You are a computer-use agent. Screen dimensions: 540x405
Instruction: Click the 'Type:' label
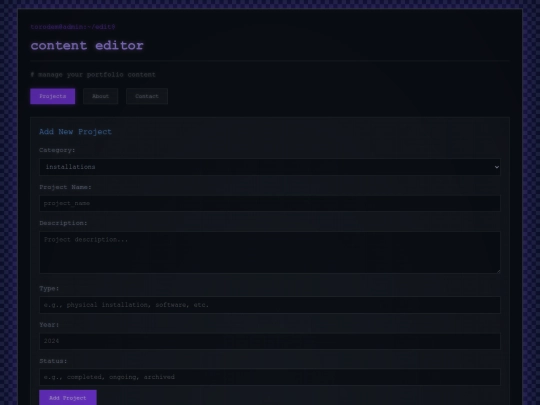pyautogui.click(x=49, y=289)
